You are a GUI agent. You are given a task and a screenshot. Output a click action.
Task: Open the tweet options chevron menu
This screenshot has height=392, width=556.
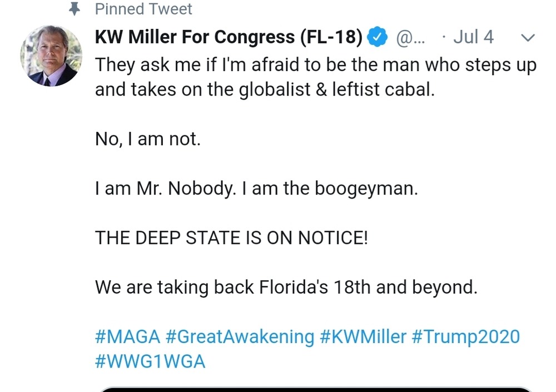(x=528, y=37)
